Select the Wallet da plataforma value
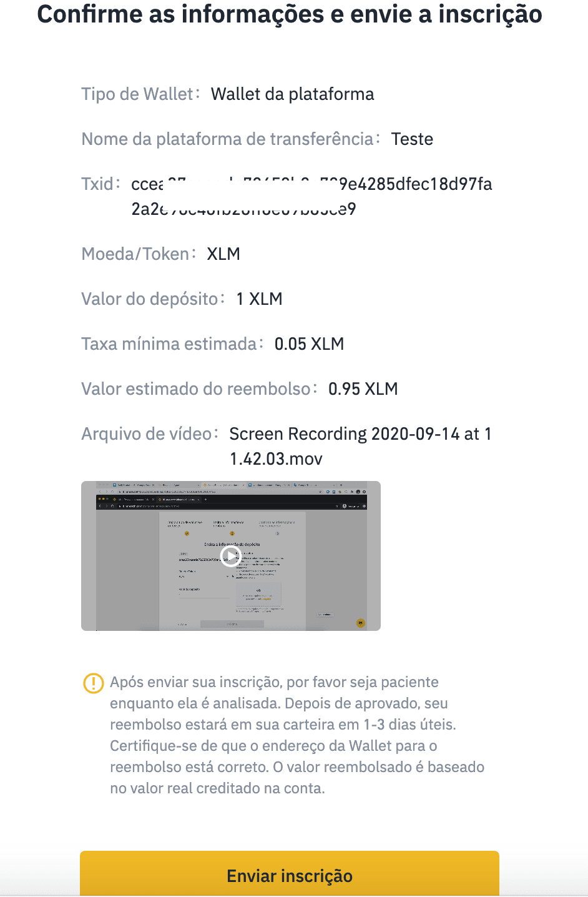The width and height of the screenshot is (588, 897). 293,94
